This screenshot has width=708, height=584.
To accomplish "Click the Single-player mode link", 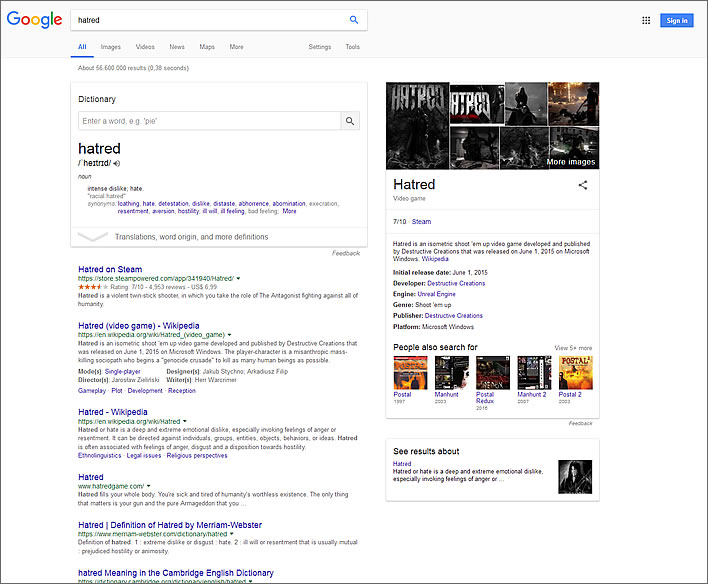I will point(122,371).
